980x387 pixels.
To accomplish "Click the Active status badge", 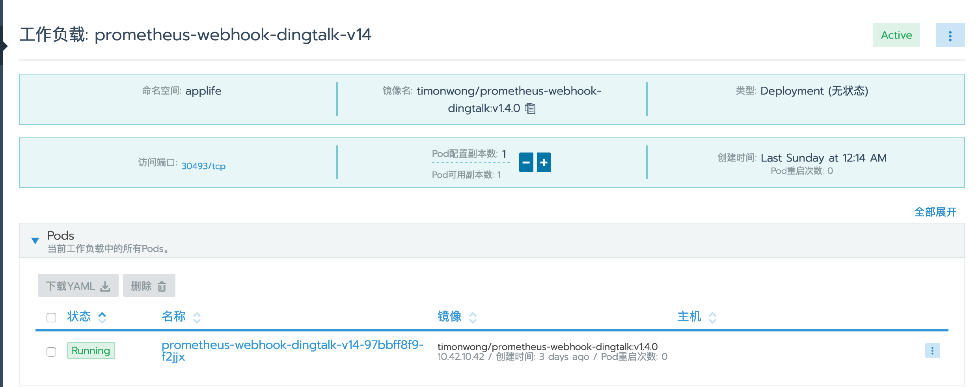I will pyautogui.click(x=896, y=35).
